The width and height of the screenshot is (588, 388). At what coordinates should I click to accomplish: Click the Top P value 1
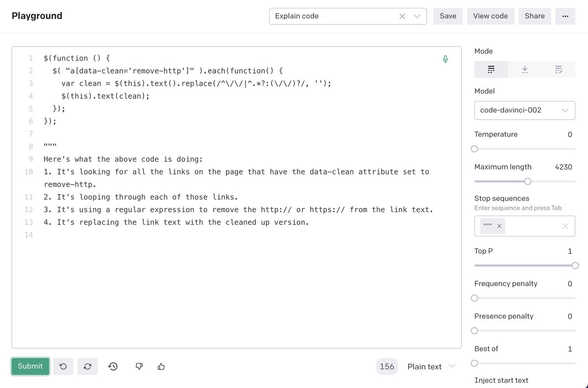point(570,251)
